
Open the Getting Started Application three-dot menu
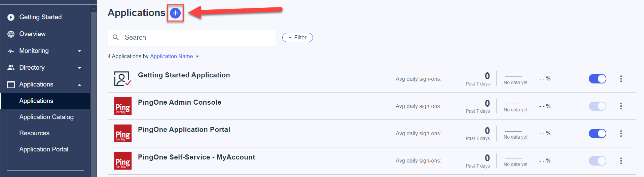pos(621,79)
